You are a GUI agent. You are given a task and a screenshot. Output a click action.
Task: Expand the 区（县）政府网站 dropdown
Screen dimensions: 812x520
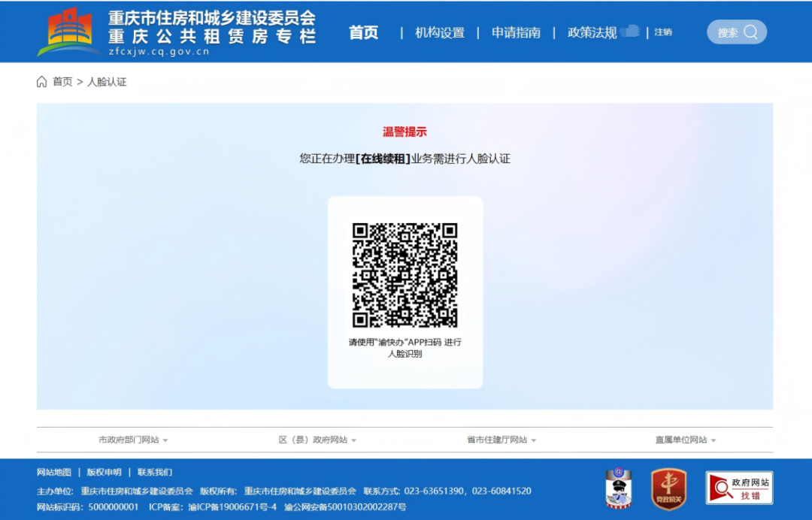[317, 440]
